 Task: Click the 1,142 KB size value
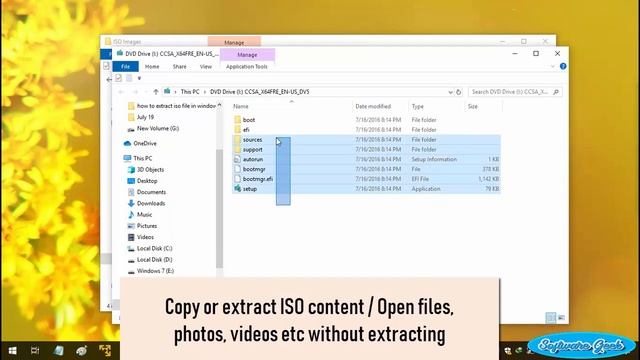488,179
